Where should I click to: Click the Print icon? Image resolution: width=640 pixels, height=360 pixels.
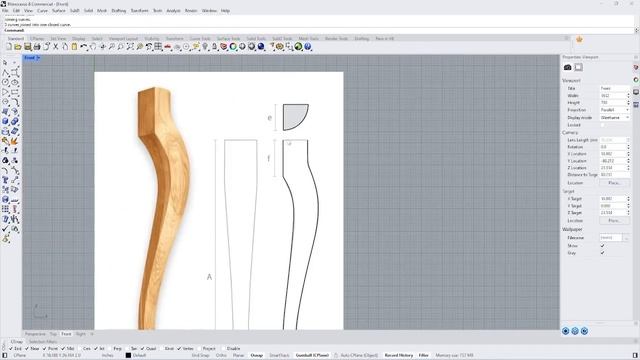pos(37,47)
